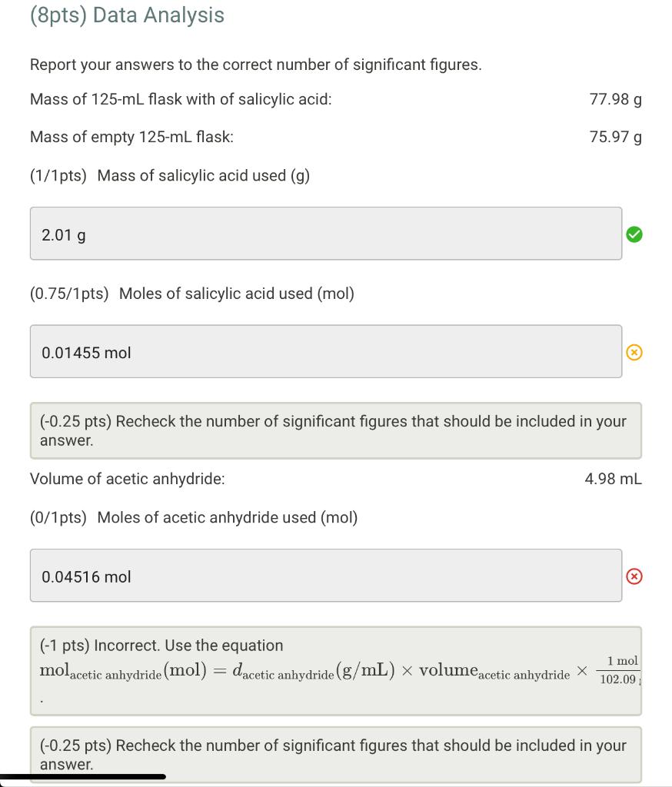Screen dimensions: 672x787
Task: Click the 1 mol over 102.09 fraction
Action: pos(619,670)
